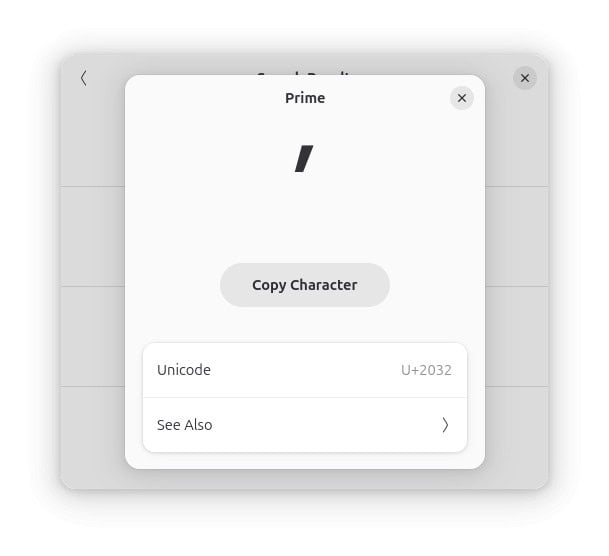Close the Prime character dialog
The height and width of the screenshot is (556, 609).
coord(461,98)
